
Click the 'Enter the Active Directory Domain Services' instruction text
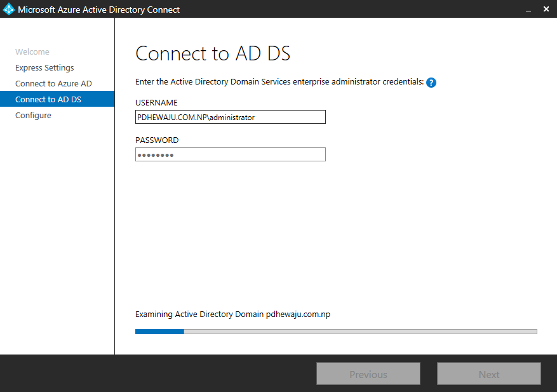pyautogui.click(x=279, y=82)
